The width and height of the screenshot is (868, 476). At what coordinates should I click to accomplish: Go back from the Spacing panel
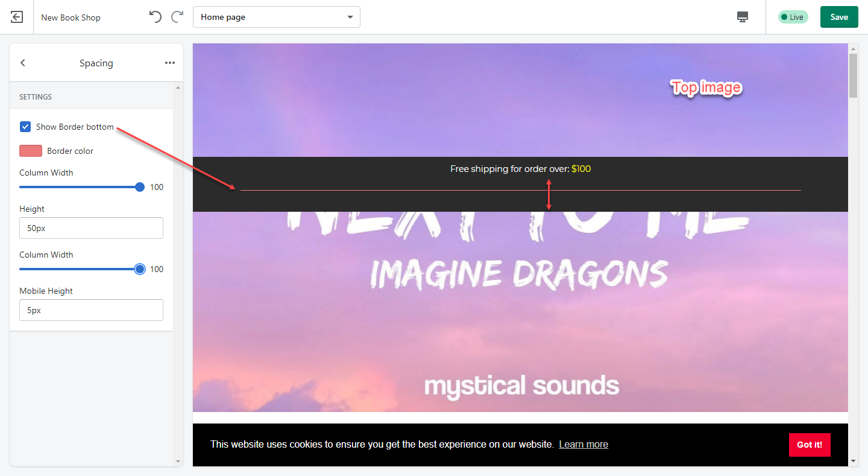pyautogui.click(x=23, y=63)
